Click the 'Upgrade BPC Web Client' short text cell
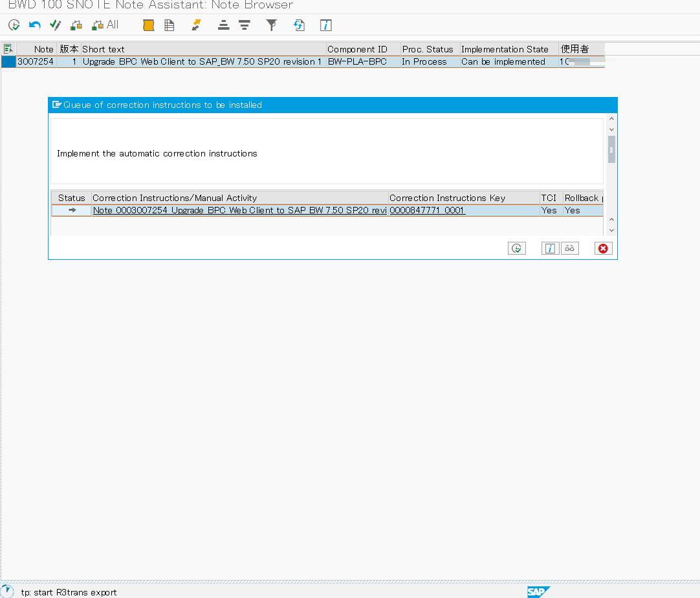700x598 pixels. 204,61
